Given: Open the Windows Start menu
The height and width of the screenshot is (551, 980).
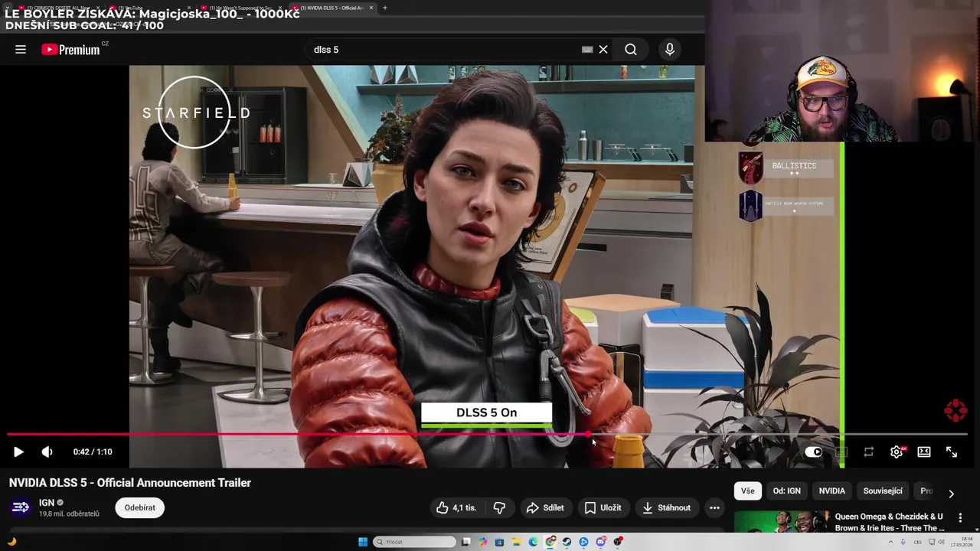Looking at the screenshot, I should [363, 542].
